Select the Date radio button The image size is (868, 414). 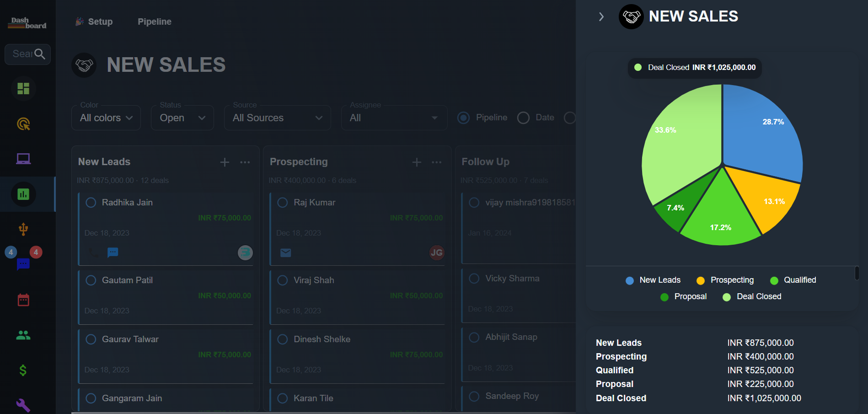523,118
